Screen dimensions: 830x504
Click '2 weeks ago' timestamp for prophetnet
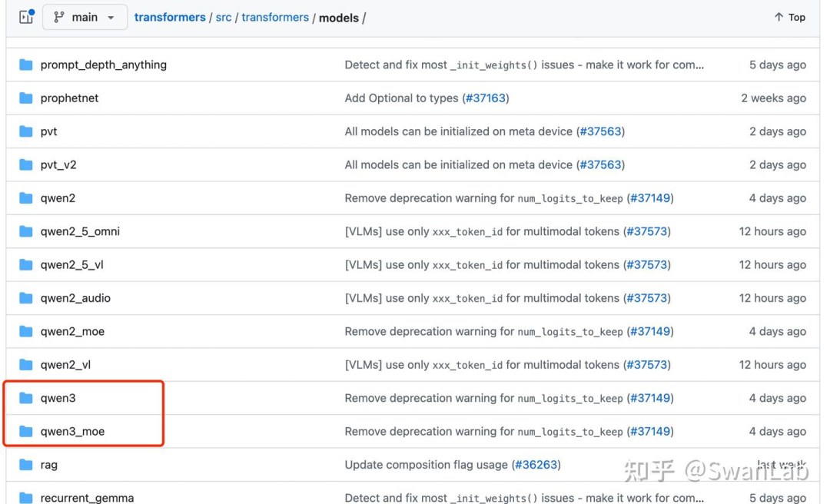pyautogui.click(x=773, y=98)
